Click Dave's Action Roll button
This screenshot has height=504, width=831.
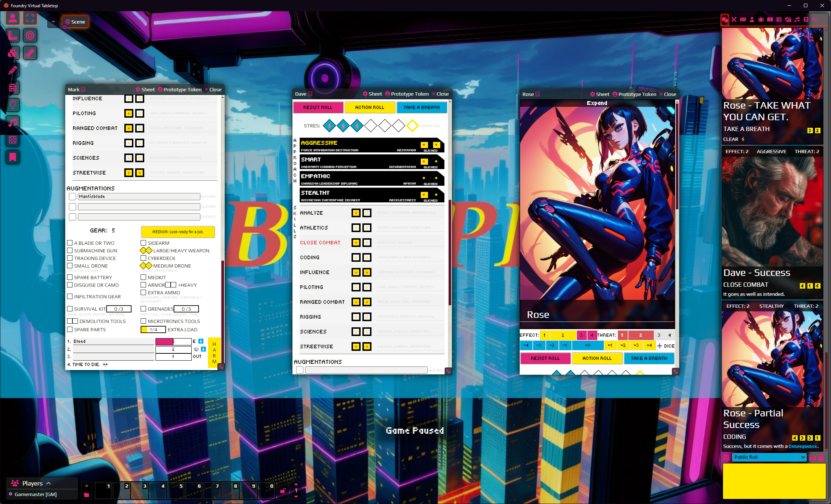click(x=370, y=108)
